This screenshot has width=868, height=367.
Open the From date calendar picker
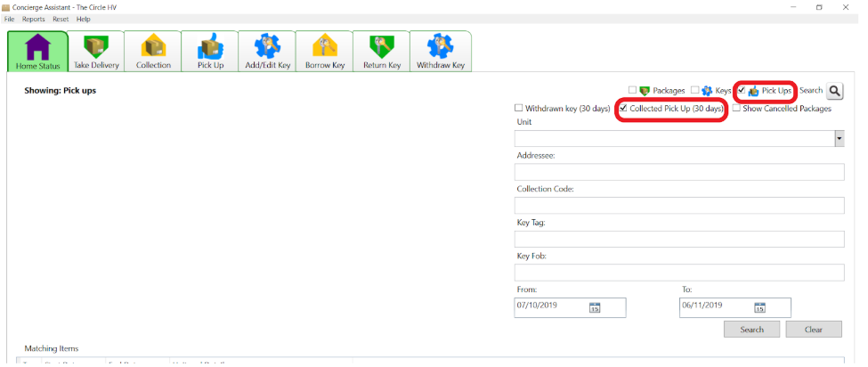click(595, 308)
